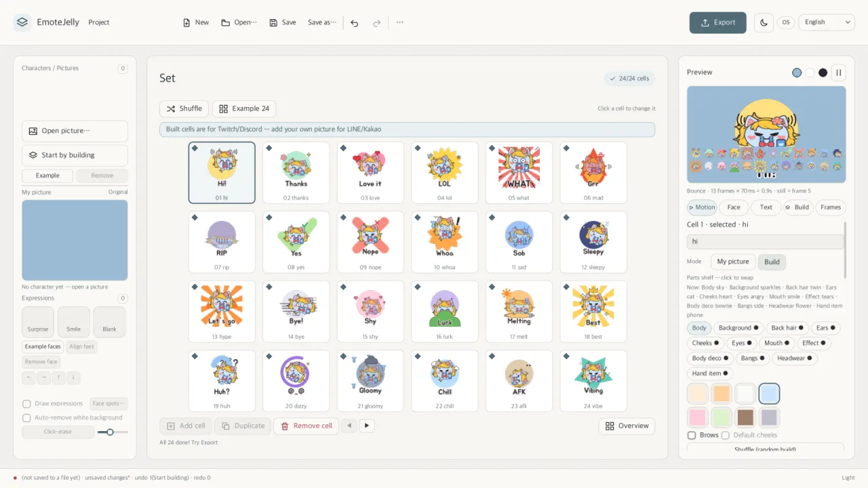The height and width of the screenshot is (488, 868).
Task: Switch to the Frames tab
Action: point(831,207)
